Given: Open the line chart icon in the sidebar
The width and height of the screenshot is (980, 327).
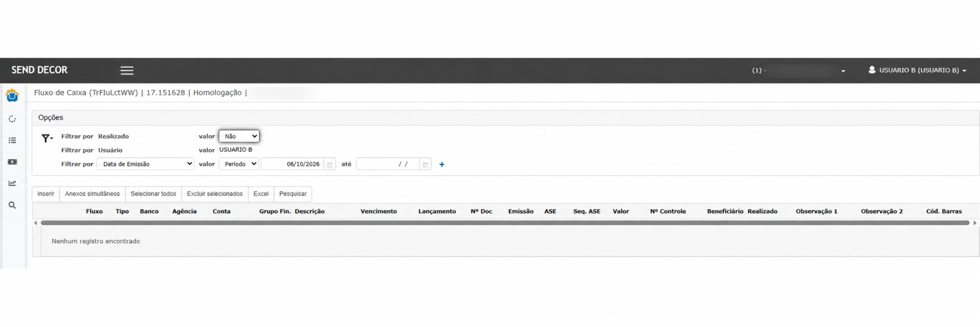Looking at the screenshot, I should 12,183.
